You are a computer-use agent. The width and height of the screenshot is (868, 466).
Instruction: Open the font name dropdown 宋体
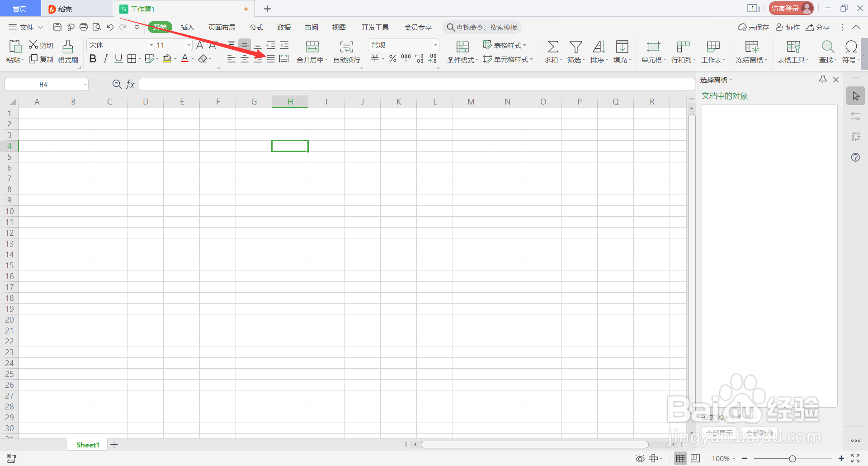(x=151, y=45)
